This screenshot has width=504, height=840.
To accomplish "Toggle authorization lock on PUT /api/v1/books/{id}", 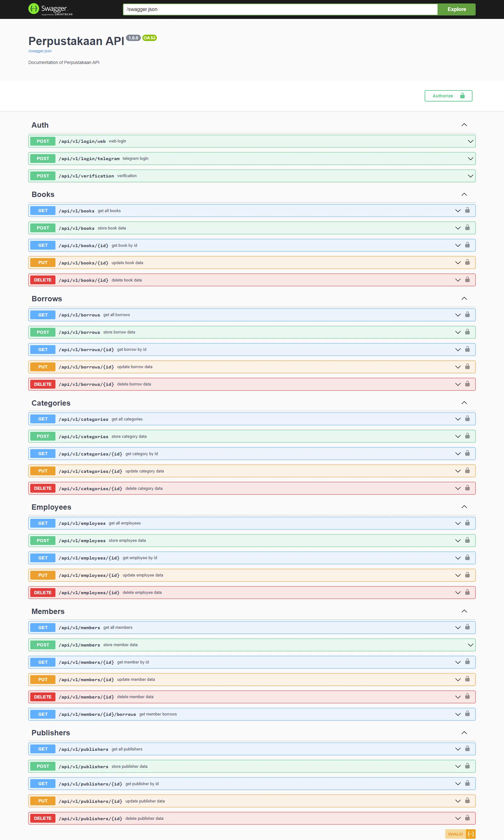I will (467, 262).
